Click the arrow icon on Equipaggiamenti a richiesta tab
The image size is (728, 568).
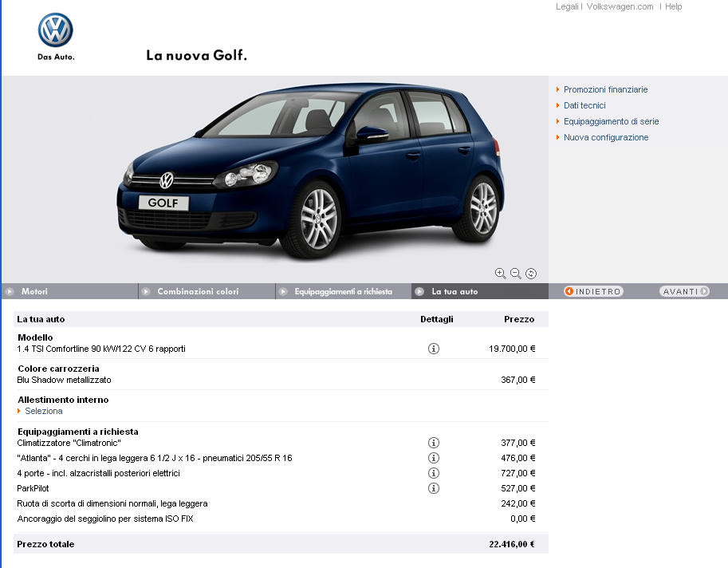tap(283, 292)
